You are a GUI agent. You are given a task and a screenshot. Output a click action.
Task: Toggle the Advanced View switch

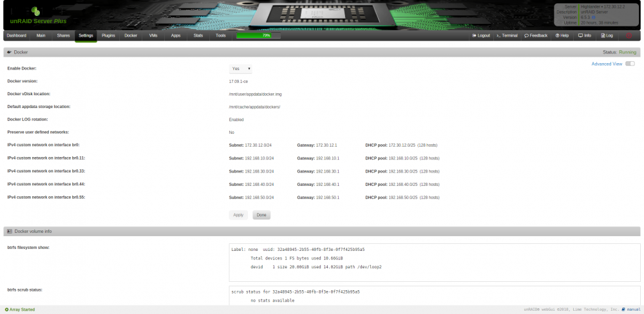pos(630,64)
